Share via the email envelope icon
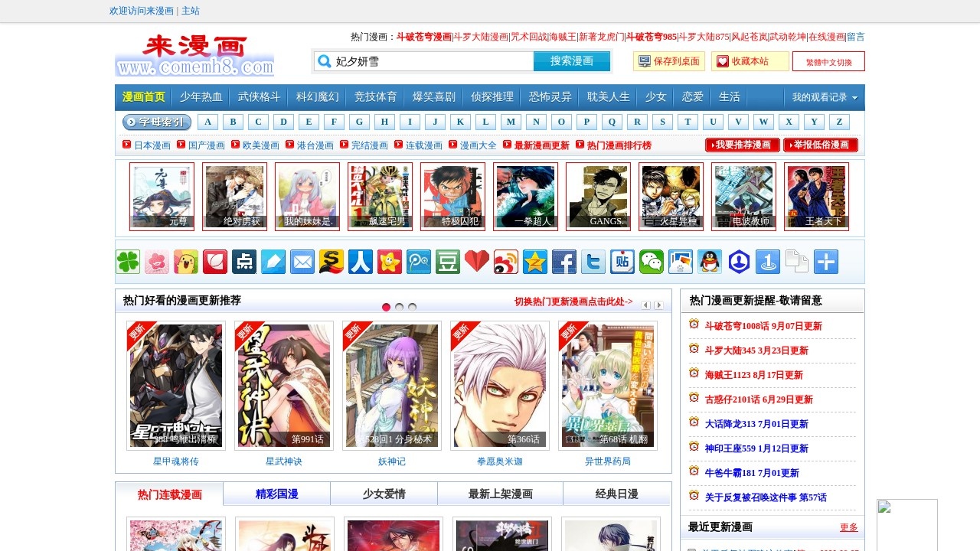 click(302, 262)
